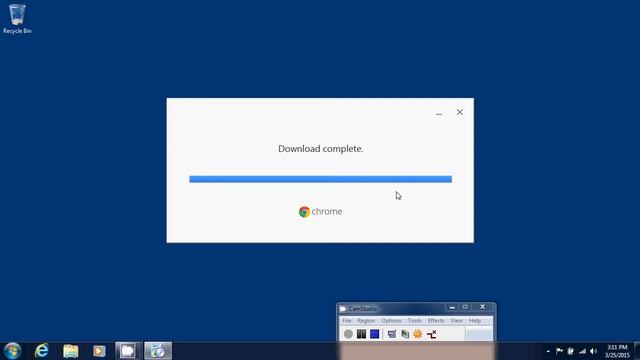Click the CamStudio Pause button
This screenshot has width=640, height=360.
point(361,334)
